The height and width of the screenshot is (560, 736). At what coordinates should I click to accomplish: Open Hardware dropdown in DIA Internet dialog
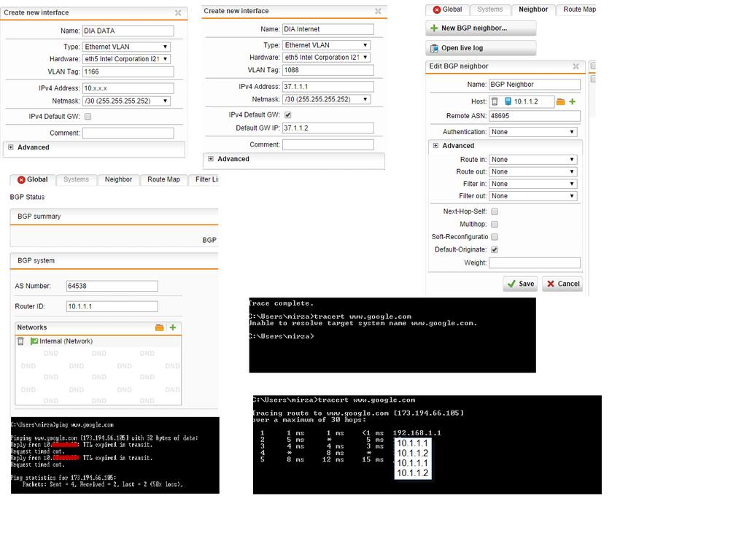point(326,58)
